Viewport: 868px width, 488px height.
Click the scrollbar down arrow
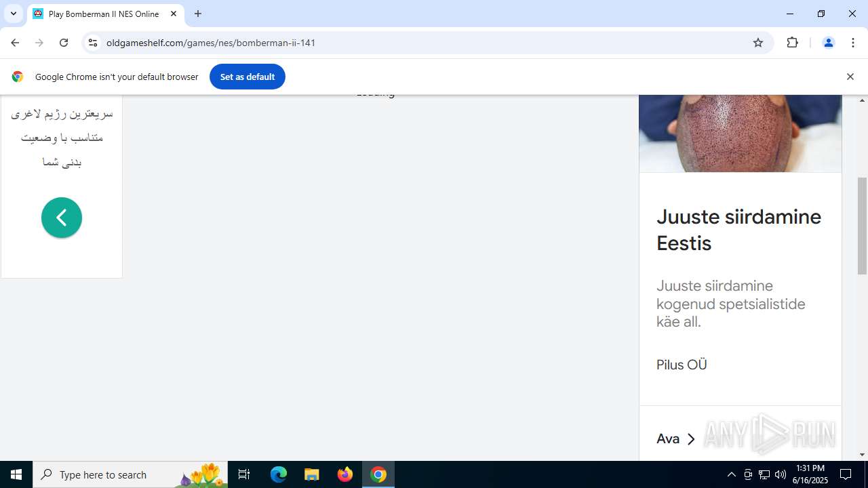pyautogui.click(x=862, y=455)
